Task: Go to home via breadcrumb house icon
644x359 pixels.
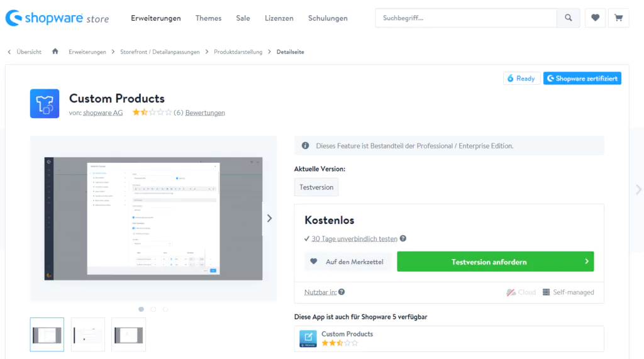Action: pos(55,52)
